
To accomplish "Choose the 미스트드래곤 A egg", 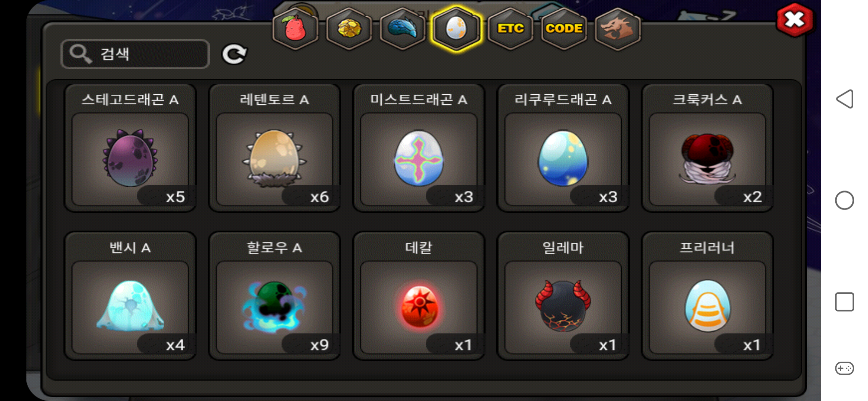I will [x=419, y=148].
